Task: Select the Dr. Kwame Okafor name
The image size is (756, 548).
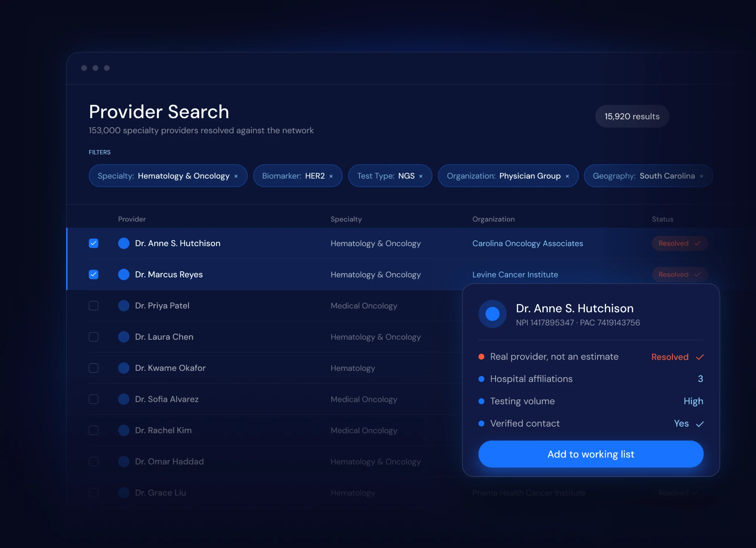Action: (x=170, y=368)
